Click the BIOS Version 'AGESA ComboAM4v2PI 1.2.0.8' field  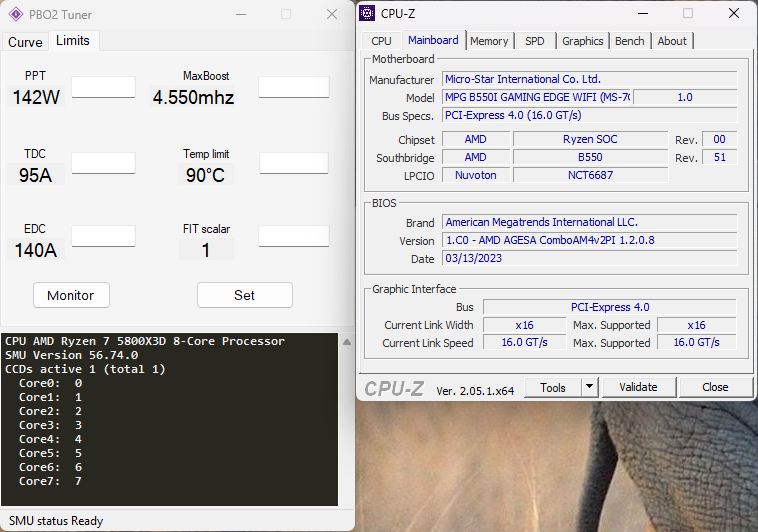click(590, 240)
